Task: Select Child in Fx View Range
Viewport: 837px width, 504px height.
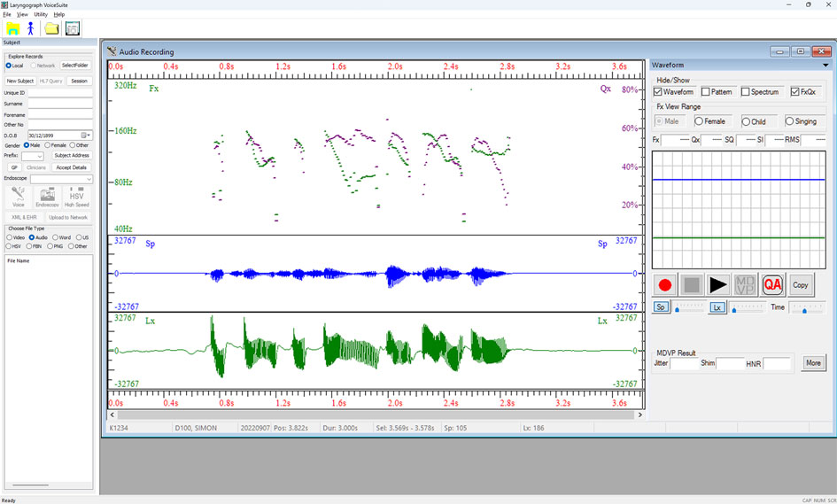Action: [x=746, y=121]
